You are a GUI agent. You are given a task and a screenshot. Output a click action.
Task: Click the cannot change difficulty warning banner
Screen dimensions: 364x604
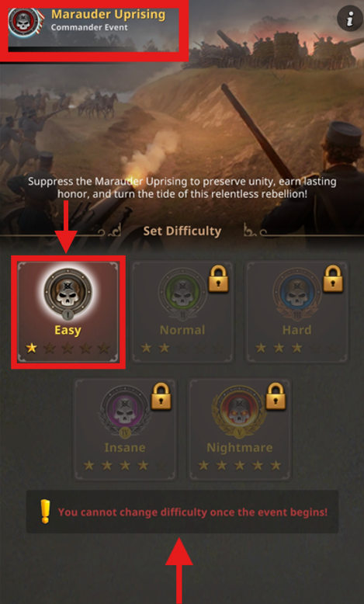point(182,512)
